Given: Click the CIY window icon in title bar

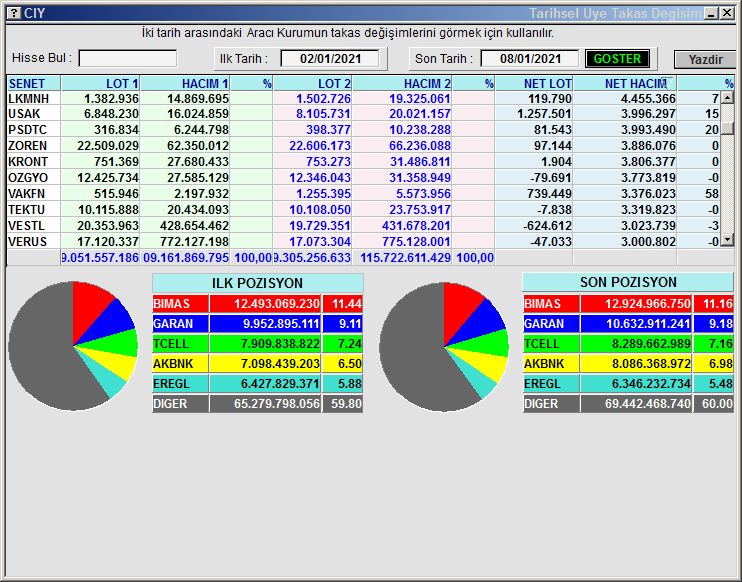Looking at the screenshot, I should coord(13,13).
